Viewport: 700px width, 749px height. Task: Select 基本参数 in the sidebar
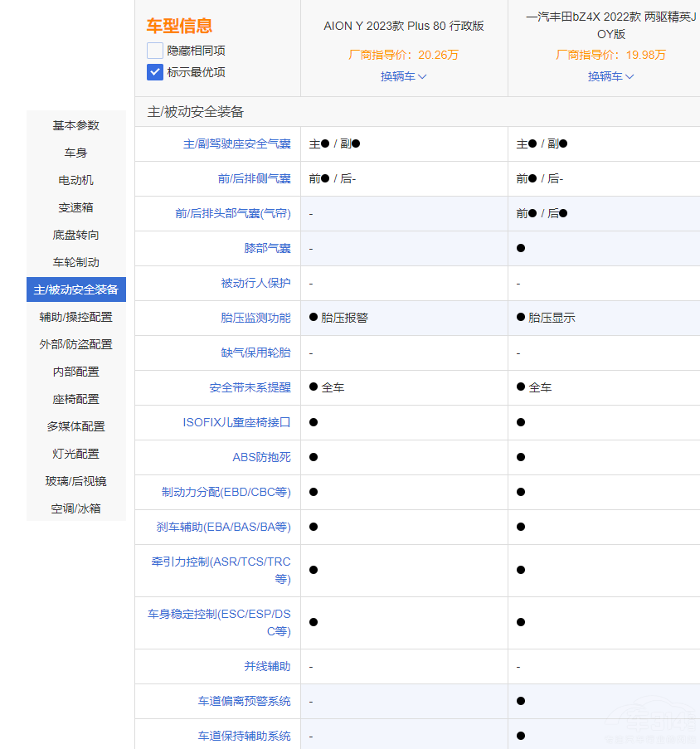tap(75, 125)
